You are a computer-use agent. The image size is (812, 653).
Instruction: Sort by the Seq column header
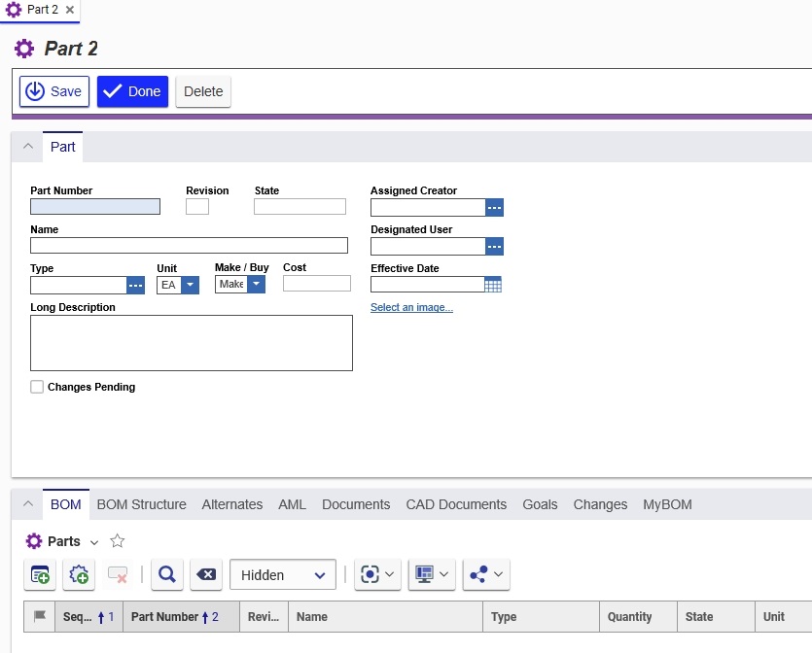(88, 616)
